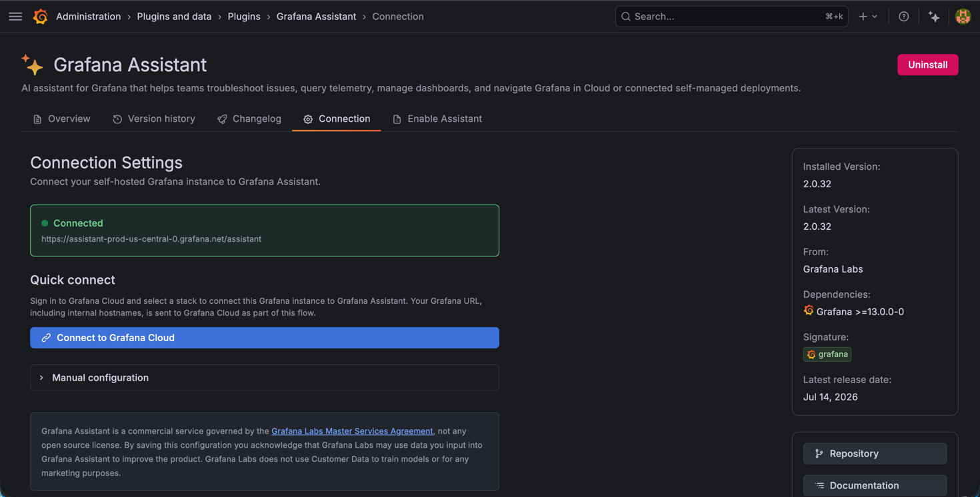
Task: Go to Administration breadcrumb
Action: 89,17
